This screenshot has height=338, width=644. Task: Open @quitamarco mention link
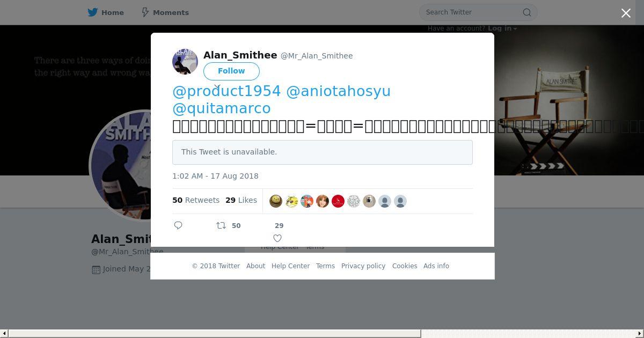click(221, 108)
